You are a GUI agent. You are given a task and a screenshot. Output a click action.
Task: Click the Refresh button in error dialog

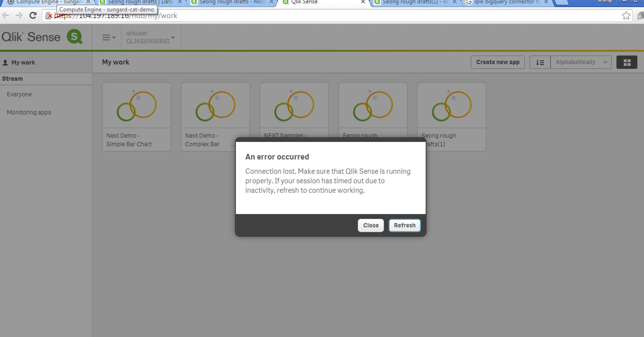pyautogui.click(x=405, y=225)
